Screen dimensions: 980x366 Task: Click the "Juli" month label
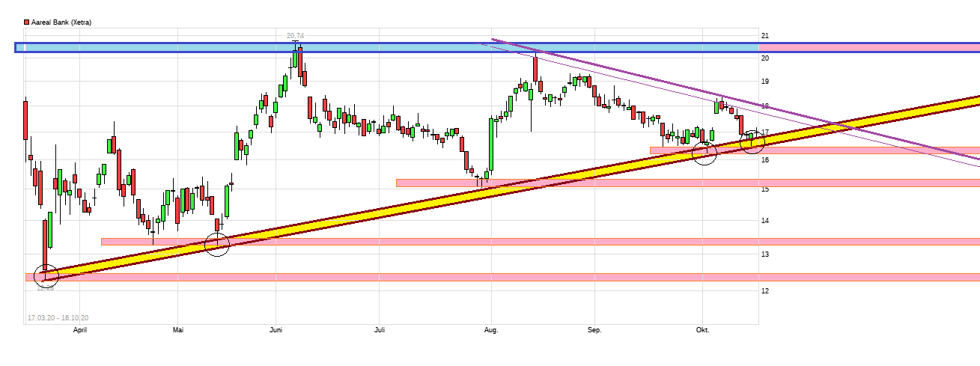[x=380, y=329]
